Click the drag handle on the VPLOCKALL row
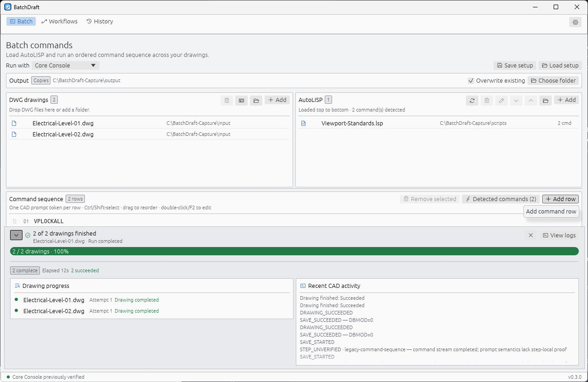 15,221
